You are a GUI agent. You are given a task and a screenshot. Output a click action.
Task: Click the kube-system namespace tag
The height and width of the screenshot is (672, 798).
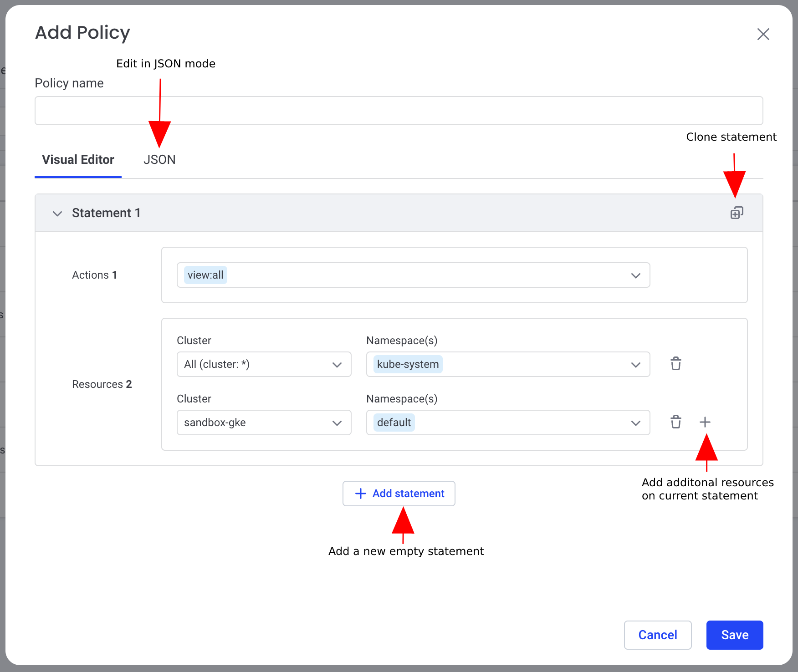[x=408, y=364]
